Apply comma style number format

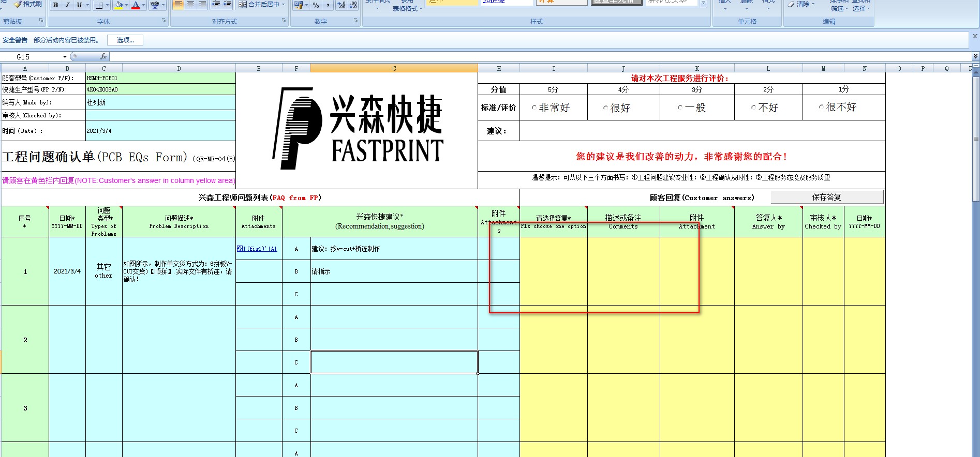(x=328, y=5)
